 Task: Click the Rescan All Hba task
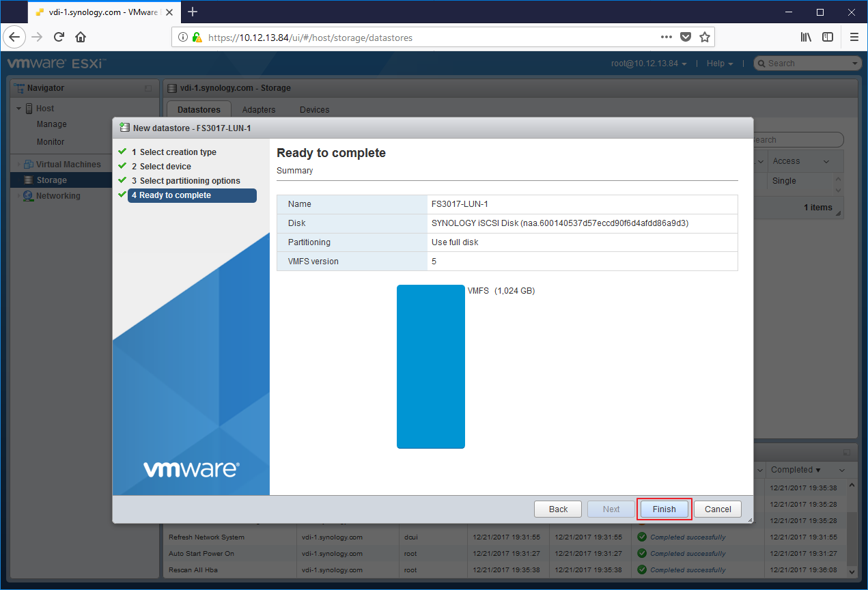pos(193,570)
